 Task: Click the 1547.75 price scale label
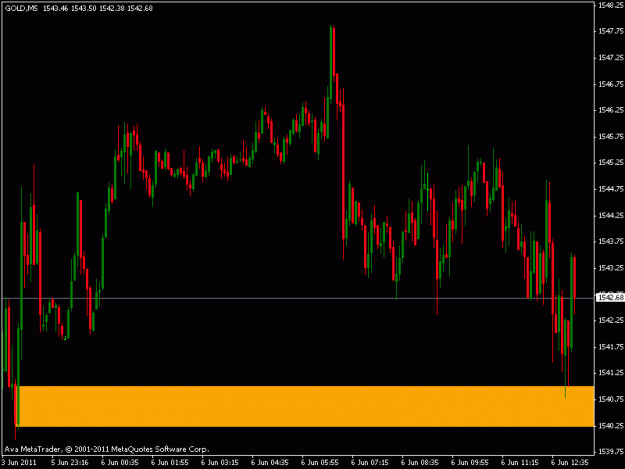[611, 31]
